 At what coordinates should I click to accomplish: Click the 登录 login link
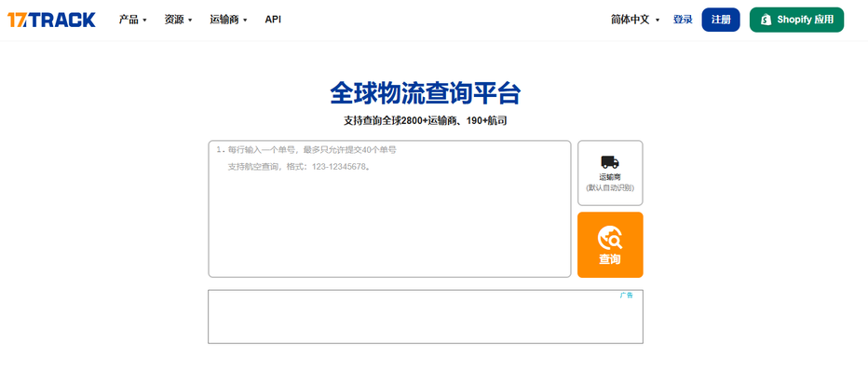683,20
